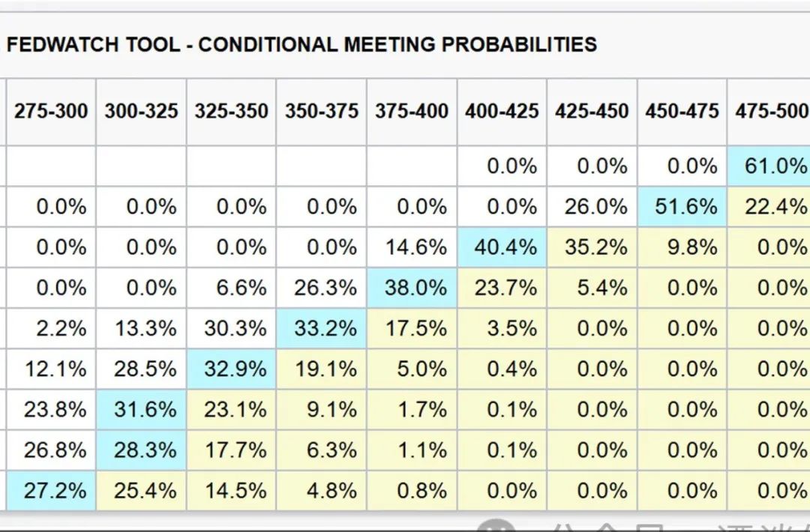The image size is (810, 532).
Task: Click the FedWatch Tool table title
Action: coord(301,44)
